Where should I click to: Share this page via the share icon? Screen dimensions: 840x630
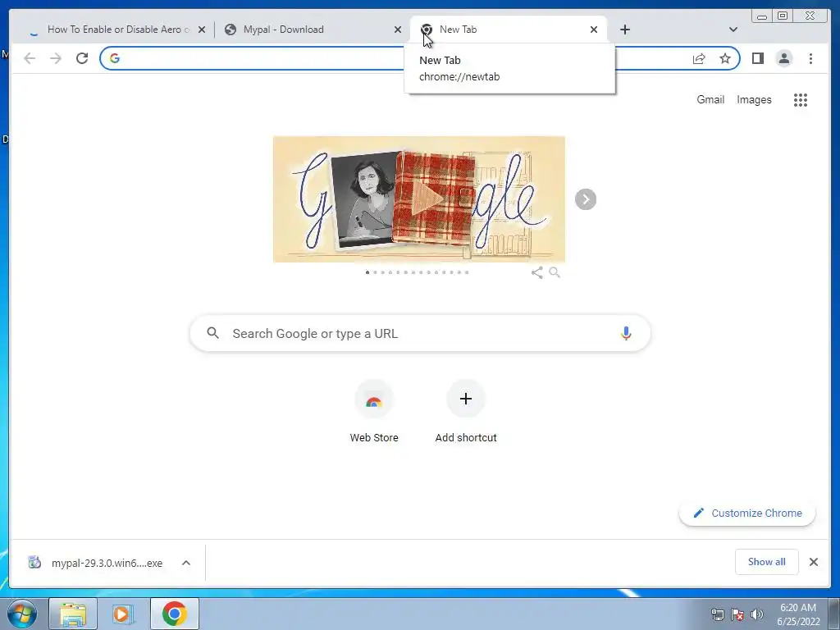[x=699, y=58]
